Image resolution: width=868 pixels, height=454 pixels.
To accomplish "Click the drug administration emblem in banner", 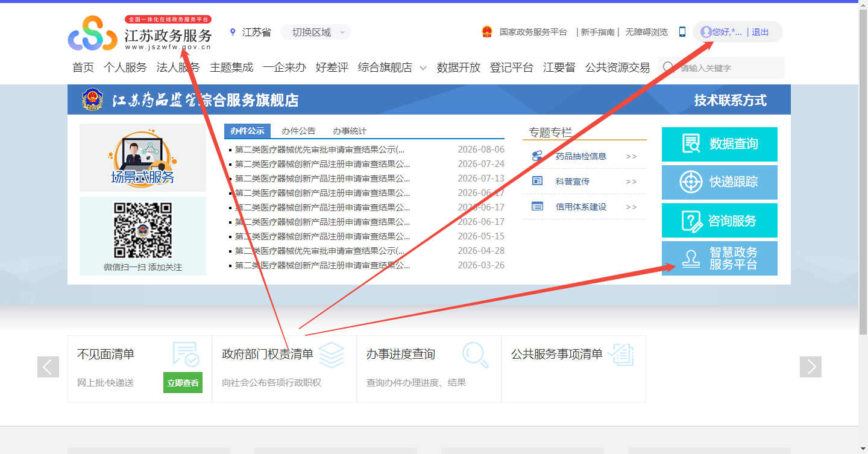I will tap(93, 99).
